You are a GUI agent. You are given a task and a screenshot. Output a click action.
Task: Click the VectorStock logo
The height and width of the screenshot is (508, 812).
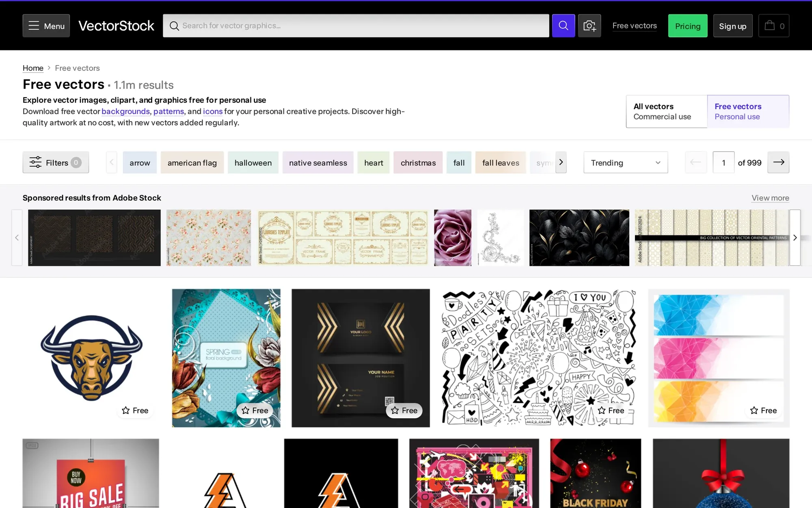[116, 26]
